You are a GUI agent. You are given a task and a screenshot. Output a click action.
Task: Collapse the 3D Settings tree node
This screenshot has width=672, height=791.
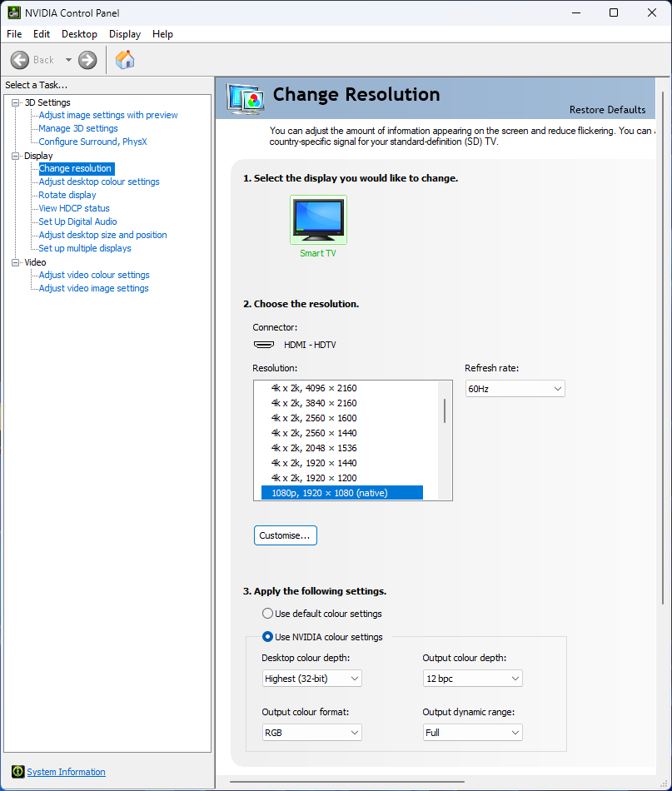point(16,102)
